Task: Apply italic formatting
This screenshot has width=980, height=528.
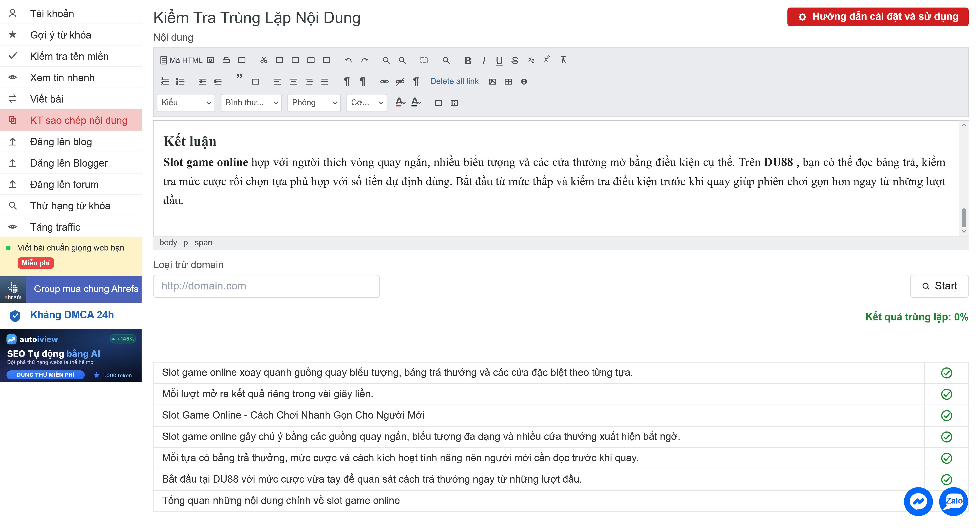Action: [484, 60]
